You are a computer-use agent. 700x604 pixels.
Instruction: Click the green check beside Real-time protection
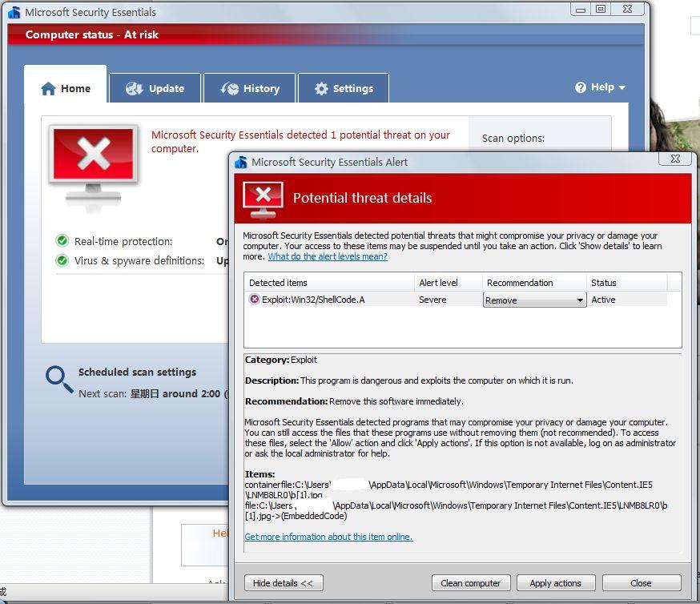[x=62, y=241]
